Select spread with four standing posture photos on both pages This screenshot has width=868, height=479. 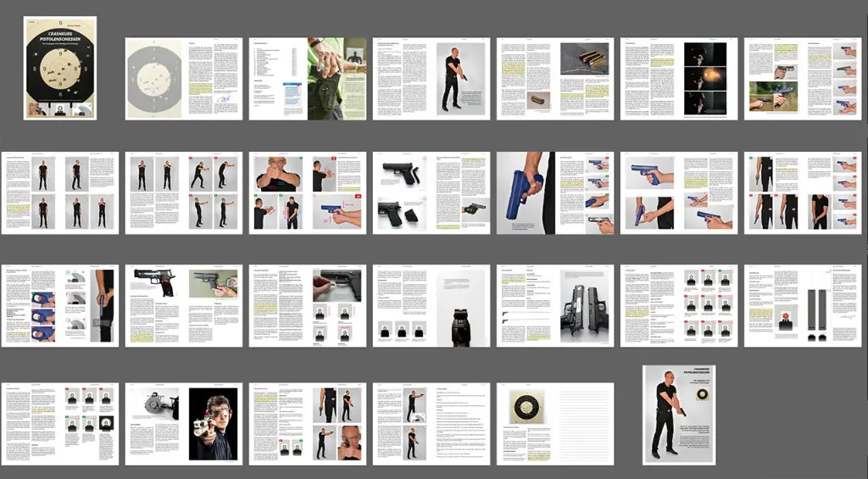click(x=60, y=192)
